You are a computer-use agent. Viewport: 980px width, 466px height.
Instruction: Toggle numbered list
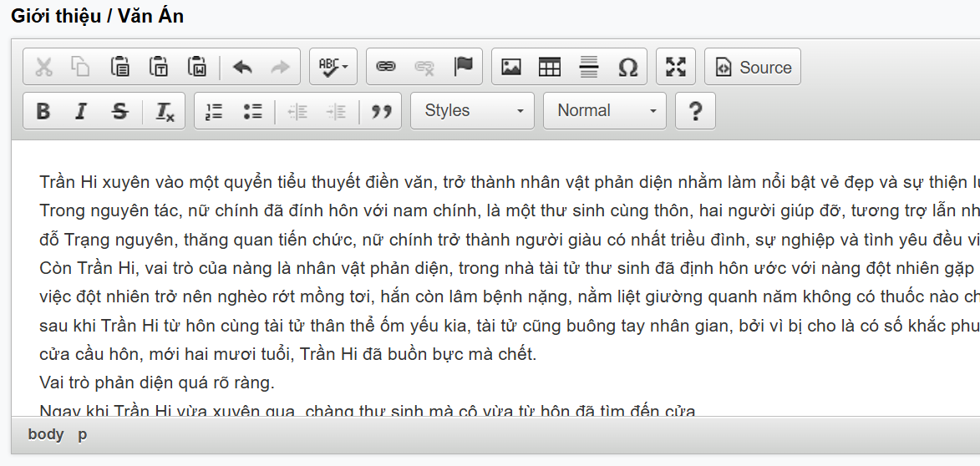[215, 111]
